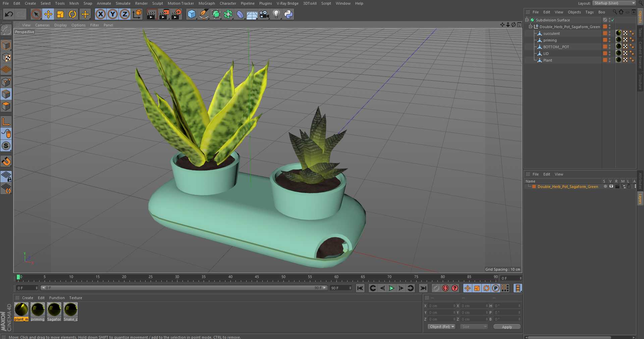The image size is (644, 339).
Task: Go to the start of animation
Action: tap(360, 288)
